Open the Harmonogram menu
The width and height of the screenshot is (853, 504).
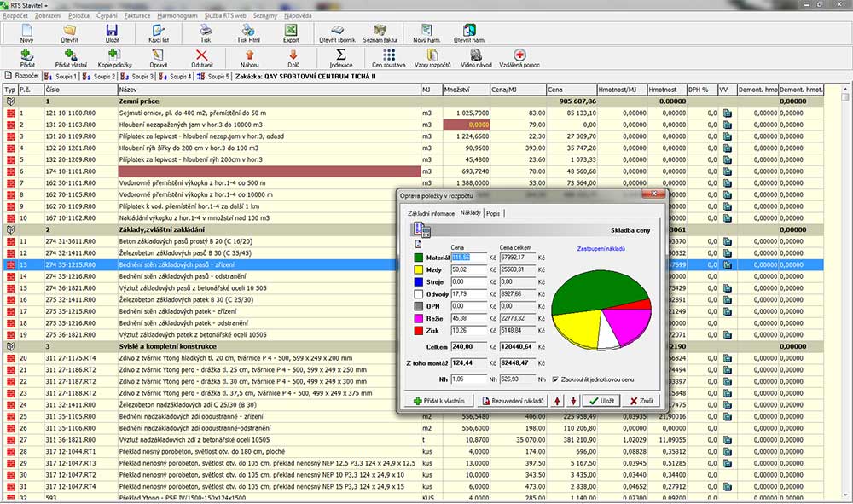point(177,15)
